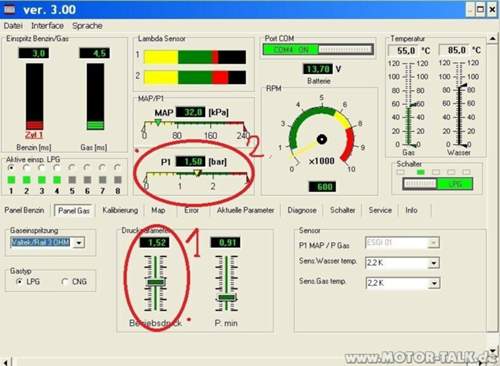The width and height of the screenshot is (500, 366).
Task: Expand the Sens.Wasser temp dropdown
Action: point(434,263)
